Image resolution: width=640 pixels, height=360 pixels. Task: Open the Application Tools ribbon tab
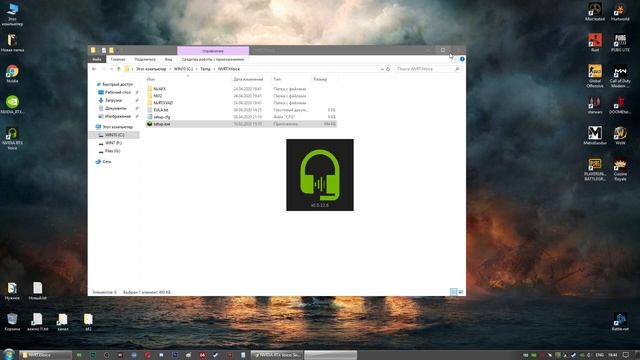[213, 59]
